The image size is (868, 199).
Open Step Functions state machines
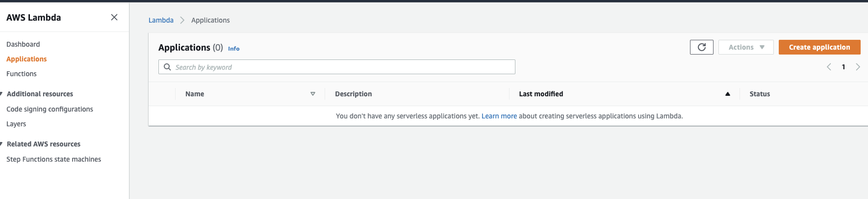coord(53,159)
